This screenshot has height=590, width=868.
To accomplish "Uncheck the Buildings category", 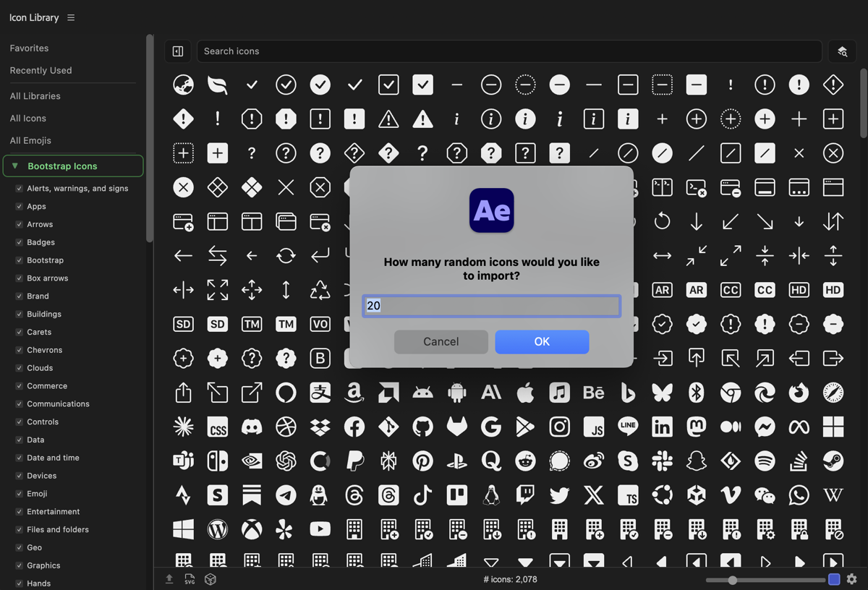I will click(x=19, y=314).
